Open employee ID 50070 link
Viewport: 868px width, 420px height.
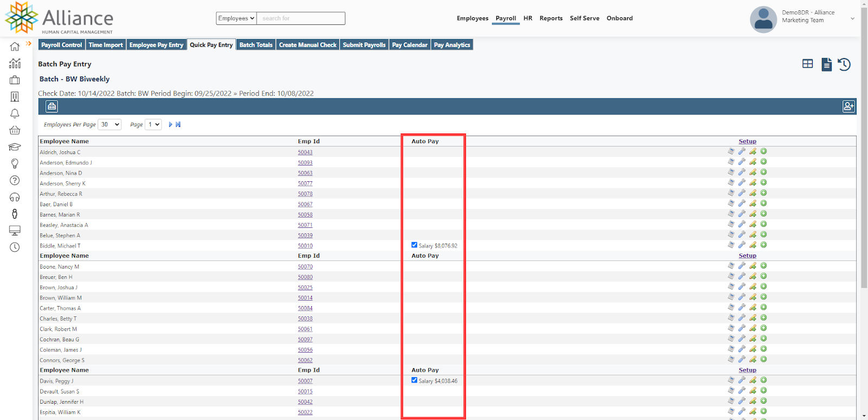coord(305,267)
